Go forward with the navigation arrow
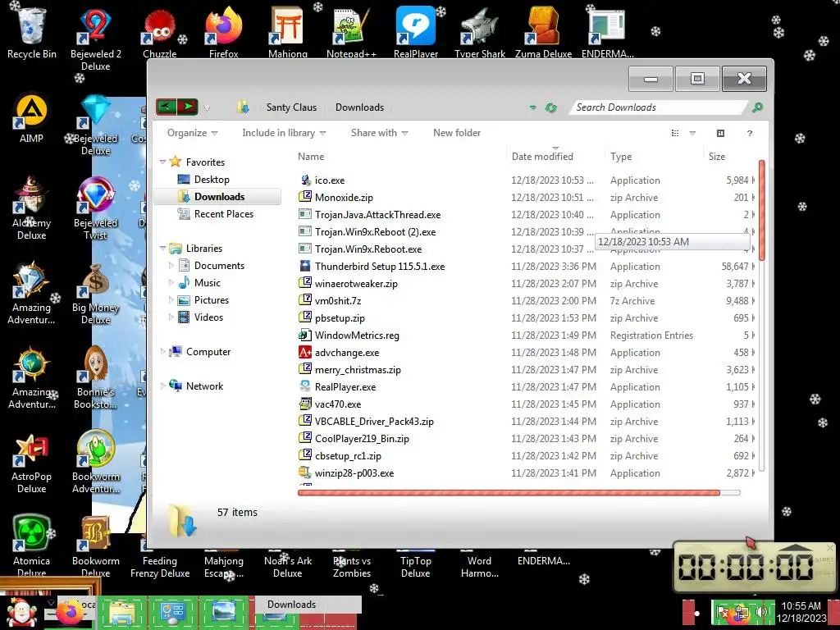 tap(188, 107)
